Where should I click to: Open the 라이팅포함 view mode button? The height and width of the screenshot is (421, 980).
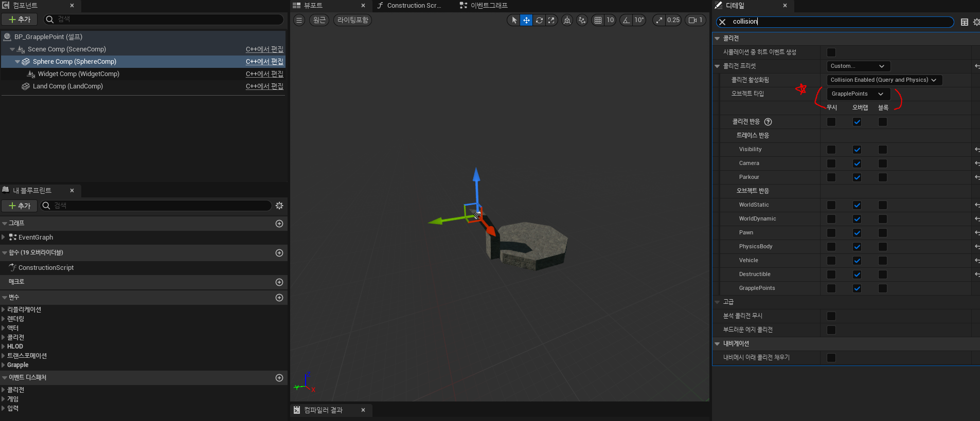[x=353, y=20]
